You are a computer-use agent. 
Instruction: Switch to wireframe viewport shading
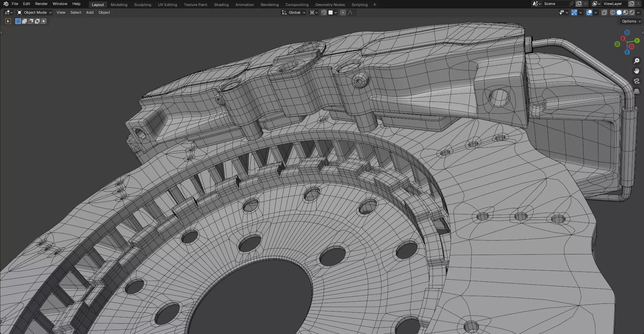(x=613, y=12)
